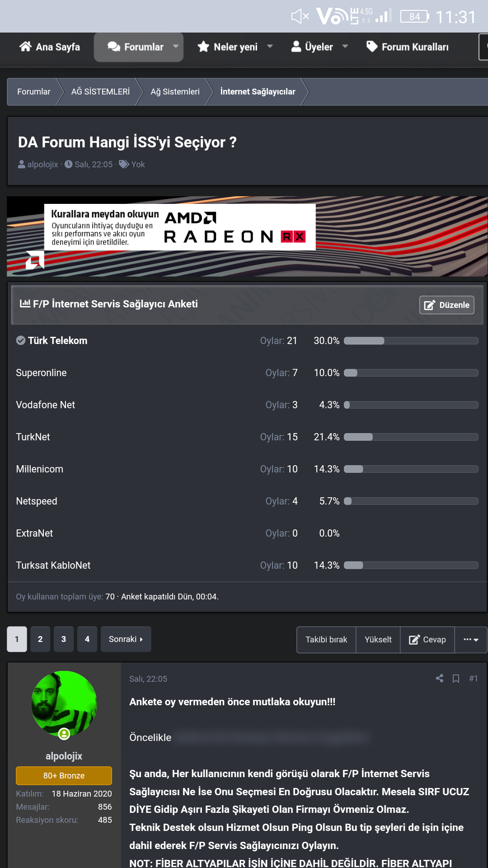
Task: Open the Forum Kuralları link
Action: (x=408, y=47)
